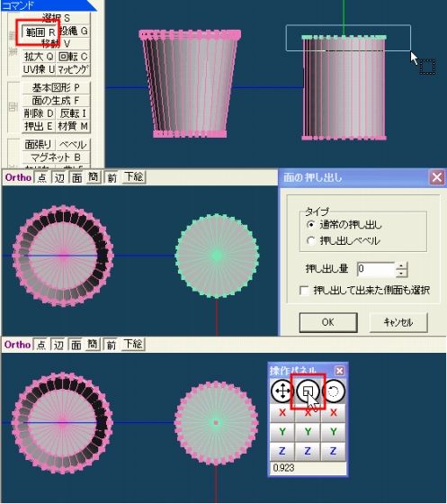Choose the 面張り command
This screenshot has height=504, width=447.
[39, 145]
